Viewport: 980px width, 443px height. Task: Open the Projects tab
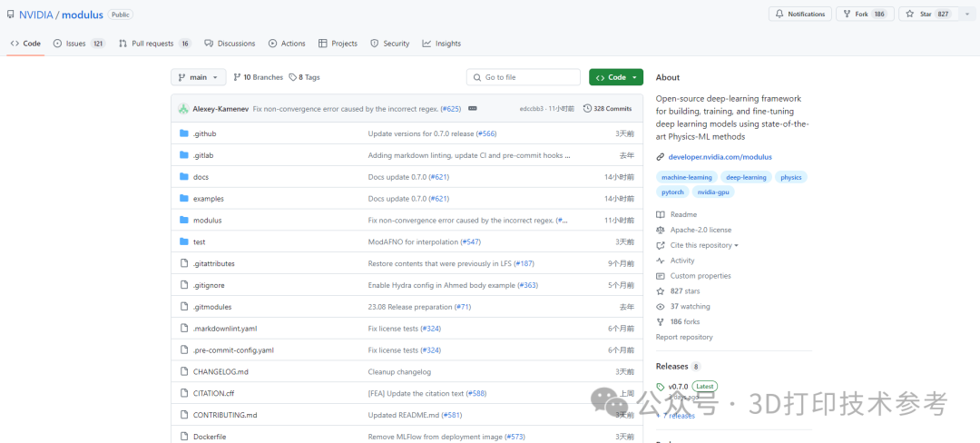point(338,44)
